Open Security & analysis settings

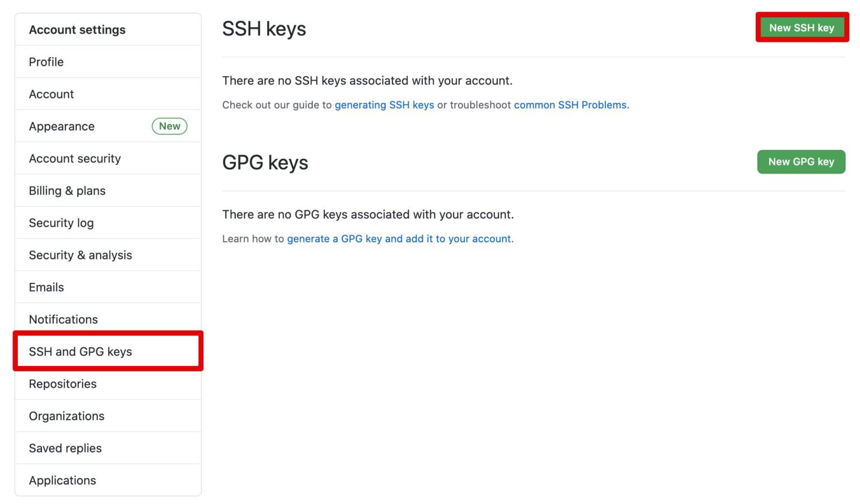(80, 255)
